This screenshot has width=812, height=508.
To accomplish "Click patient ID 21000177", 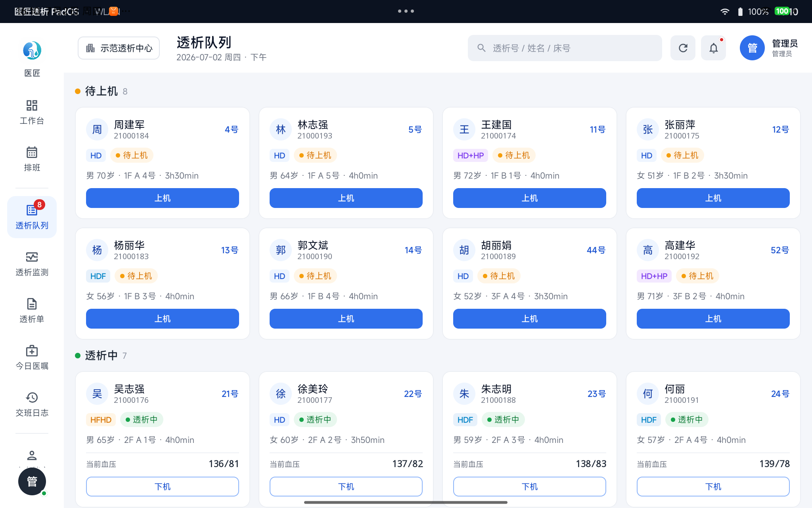I will click(x=315, y=400).
